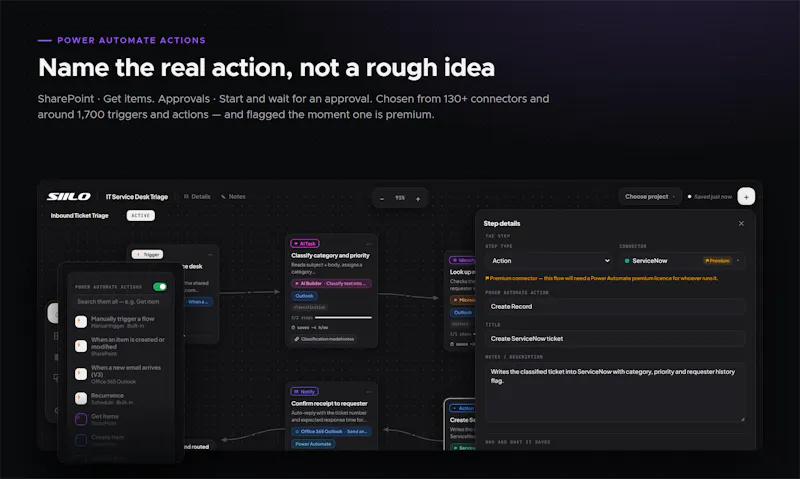Select When an item is created or modified
Screen dimensions: 800x479
[121, 346]
